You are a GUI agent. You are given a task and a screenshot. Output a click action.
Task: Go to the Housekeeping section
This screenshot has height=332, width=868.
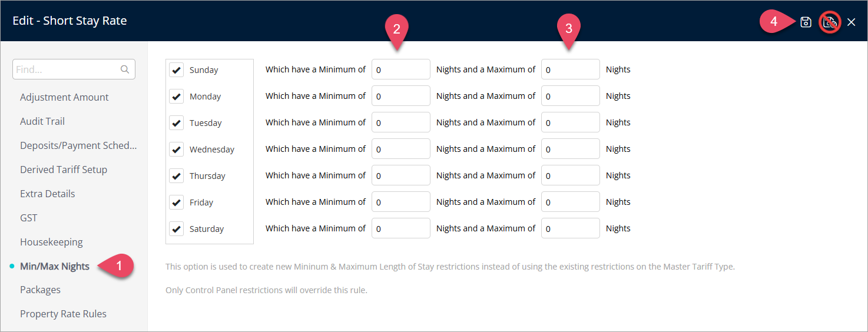tap(51, 242)
